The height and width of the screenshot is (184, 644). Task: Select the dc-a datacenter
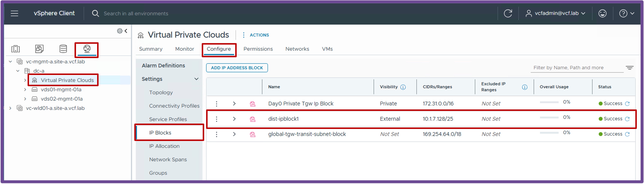point(39,71)
